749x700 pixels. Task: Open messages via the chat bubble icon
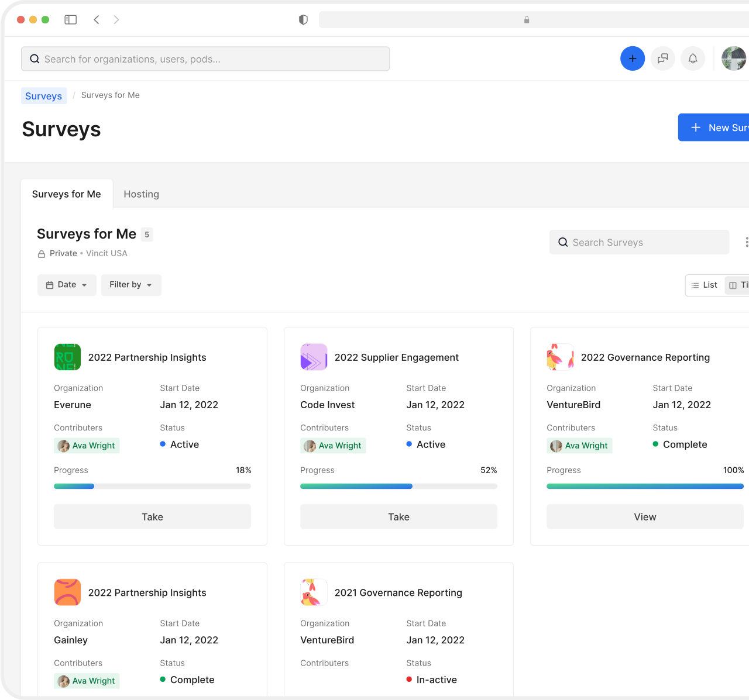tap(663, 58)
